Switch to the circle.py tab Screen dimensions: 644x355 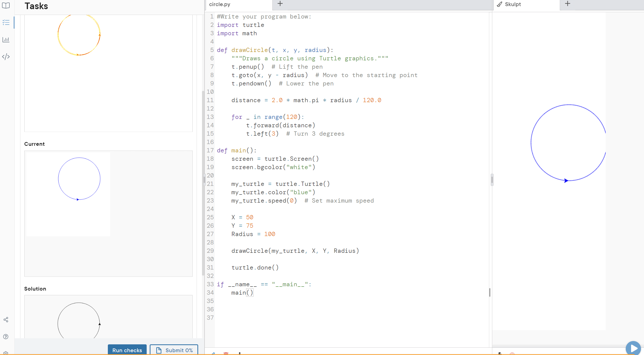[219, 4]
